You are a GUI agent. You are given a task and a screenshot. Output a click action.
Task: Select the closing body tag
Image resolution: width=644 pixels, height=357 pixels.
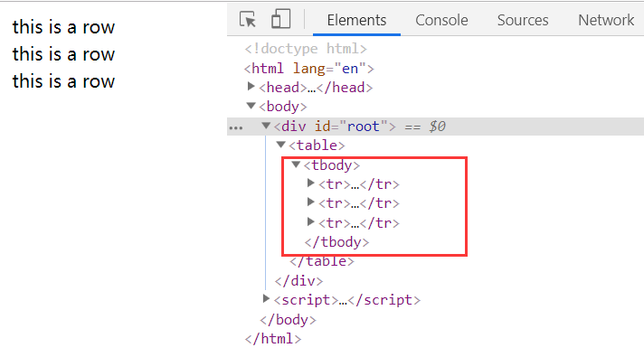coord(288,320)
